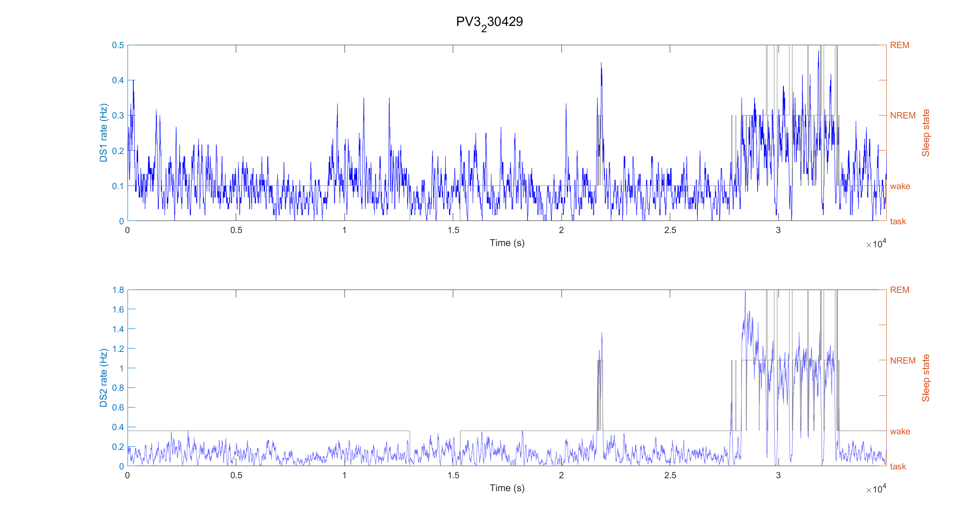This screenshot has width=980, height=523.
Task: Click the NREM tick label on top plot
Action: 902,115
